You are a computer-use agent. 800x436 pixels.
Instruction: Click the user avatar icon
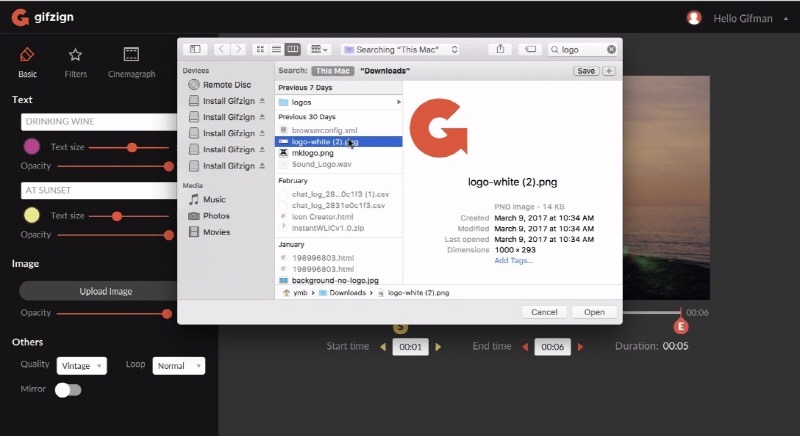(x=694, y=18)
